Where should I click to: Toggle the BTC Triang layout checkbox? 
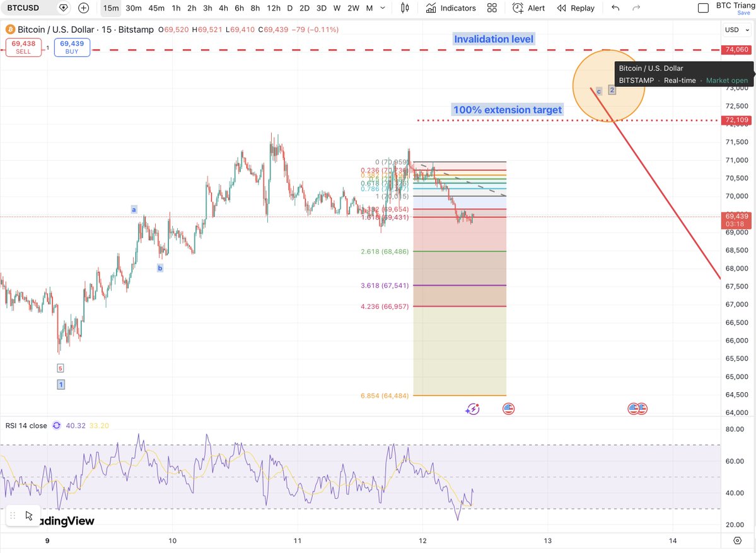(x=702, y=7)
